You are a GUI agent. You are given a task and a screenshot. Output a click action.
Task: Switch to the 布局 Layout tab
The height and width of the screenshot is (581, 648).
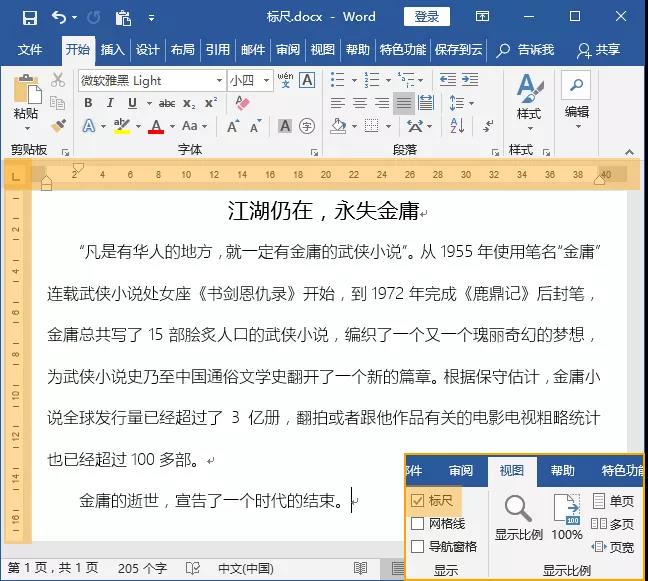pyautogui.click(x=182, y=50)
